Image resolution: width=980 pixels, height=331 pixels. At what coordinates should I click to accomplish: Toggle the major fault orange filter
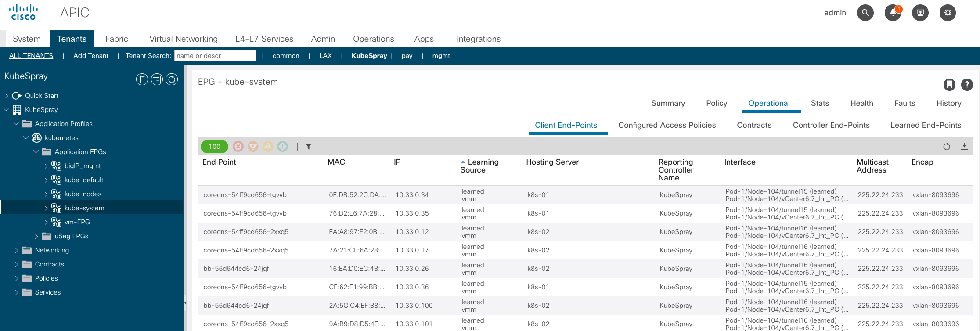[253, 147]
